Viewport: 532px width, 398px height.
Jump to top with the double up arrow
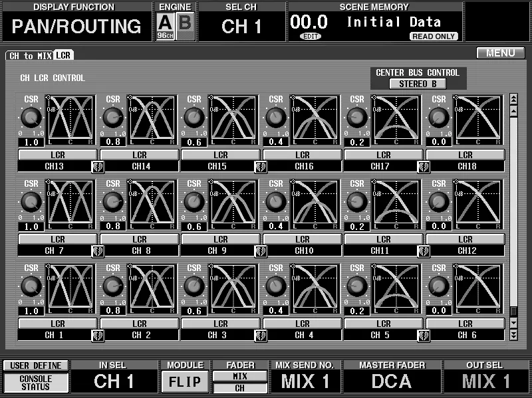point(513,98)
